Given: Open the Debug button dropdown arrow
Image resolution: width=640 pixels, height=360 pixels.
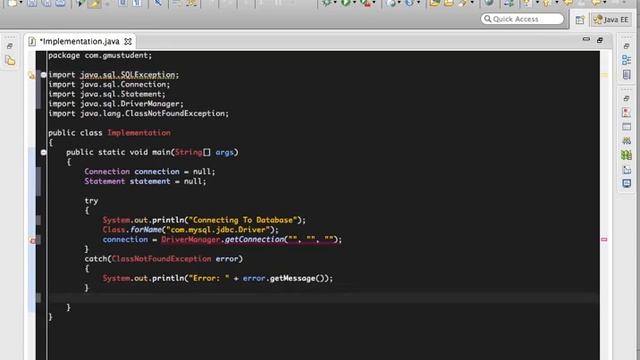Looking at the screenshot, I should click(x=335, y=3).
